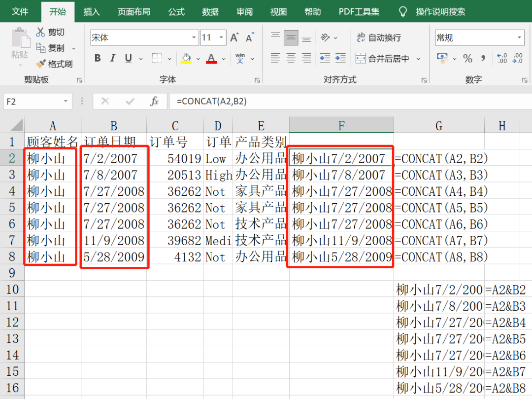Select cell C2 containing 54019
This screenshot has width=532, height=399.
pos(175,158)
